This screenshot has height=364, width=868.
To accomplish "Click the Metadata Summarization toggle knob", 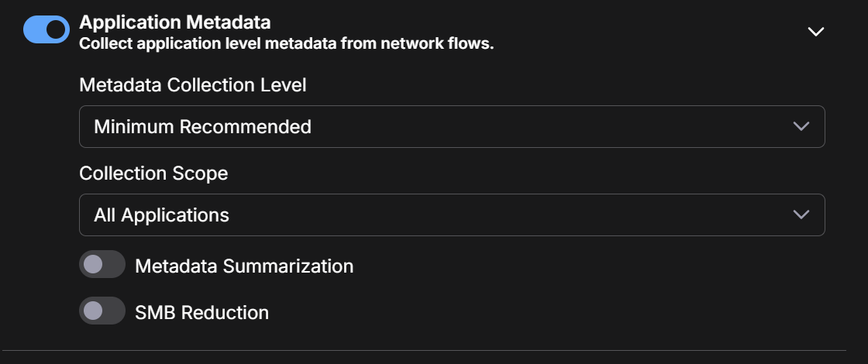I will coord(93,265).
